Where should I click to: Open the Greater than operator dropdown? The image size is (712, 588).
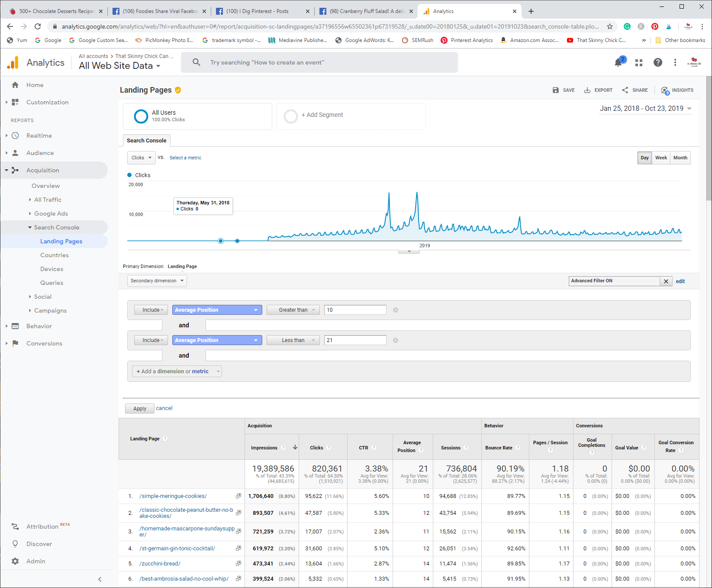293,310
